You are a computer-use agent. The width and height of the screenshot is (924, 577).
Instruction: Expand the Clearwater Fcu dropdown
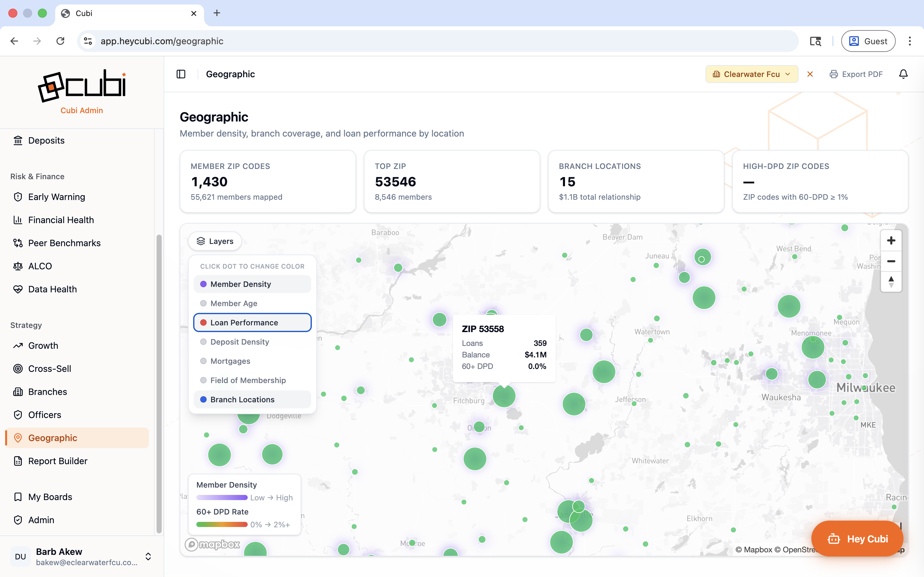coord(751,74)
